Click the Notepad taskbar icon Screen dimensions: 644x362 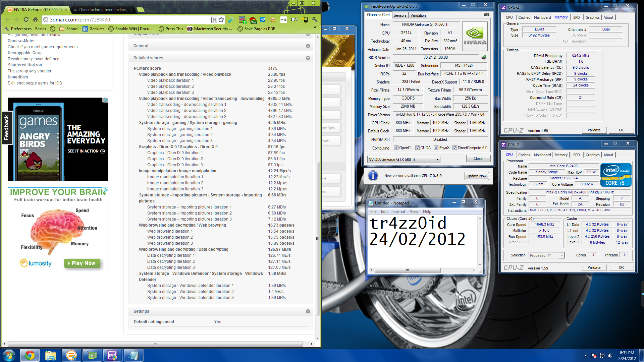pos(133,355)
